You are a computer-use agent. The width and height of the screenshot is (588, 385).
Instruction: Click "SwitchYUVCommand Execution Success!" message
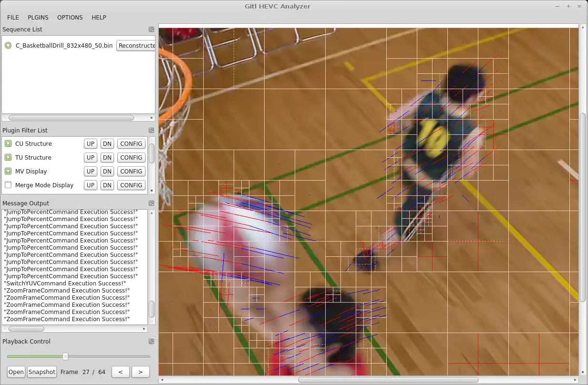(65, 283)
